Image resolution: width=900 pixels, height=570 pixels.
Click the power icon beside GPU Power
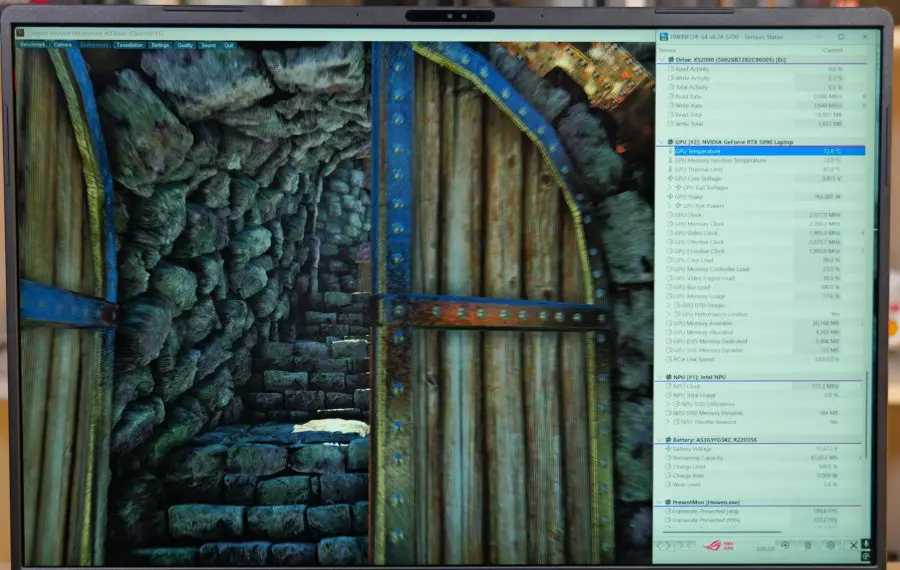point(670,197)
